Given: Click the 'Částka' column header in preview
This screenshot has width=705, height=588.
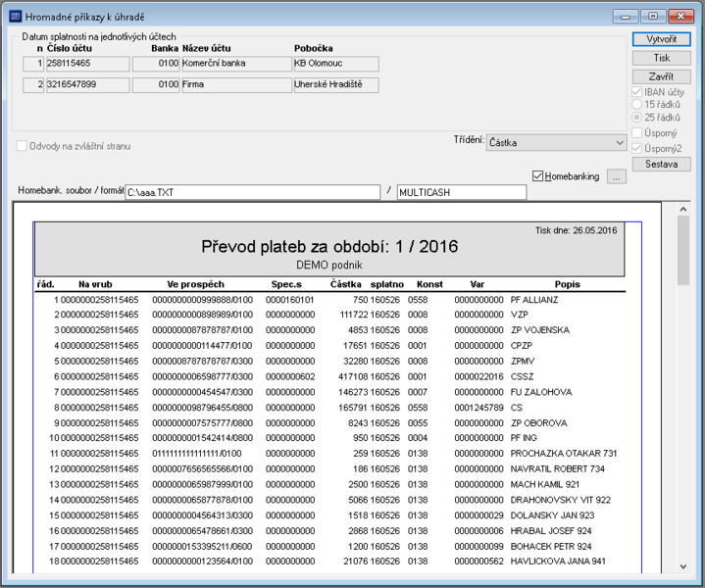Looking at the screenshot, I should (x=346, y=284).
